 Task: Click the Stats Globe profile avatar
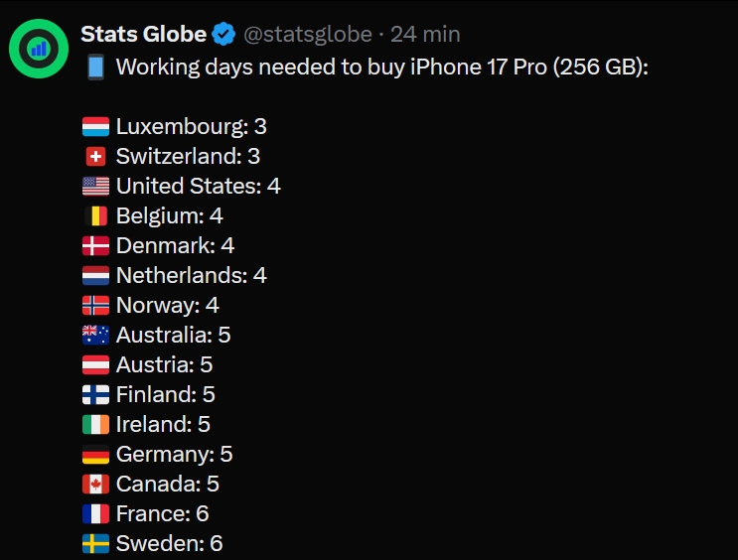tap(39, 47)
